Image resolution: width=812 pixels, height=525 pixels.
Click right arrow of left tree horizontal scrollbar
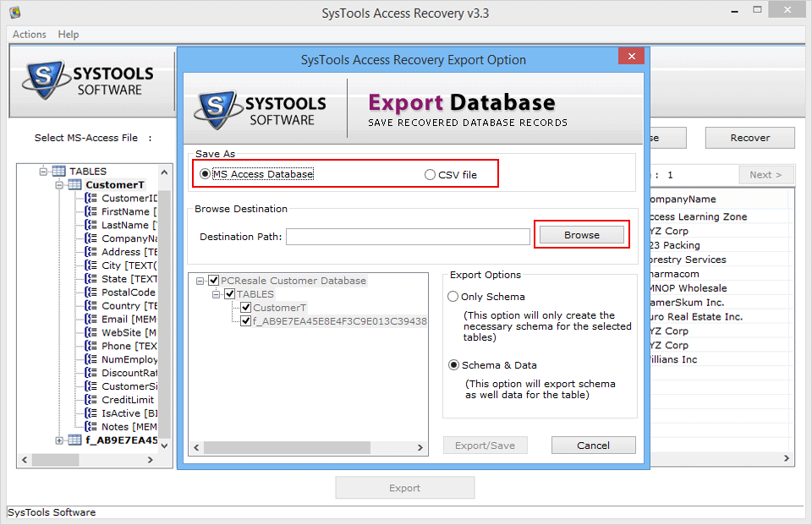click(x=151, y=459)
